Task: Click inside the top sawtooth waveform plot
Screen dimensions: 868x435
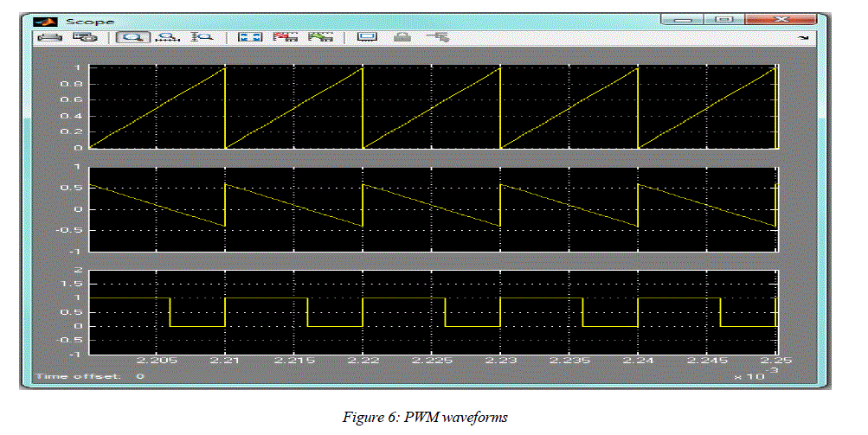Action: point(433,108)
